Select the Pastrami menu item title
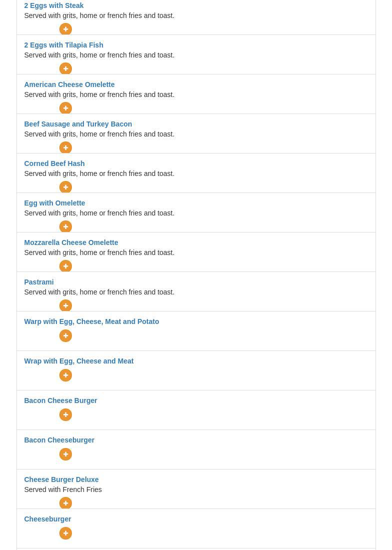This screenshot has width=392, height=550. [x=38, y=282]
